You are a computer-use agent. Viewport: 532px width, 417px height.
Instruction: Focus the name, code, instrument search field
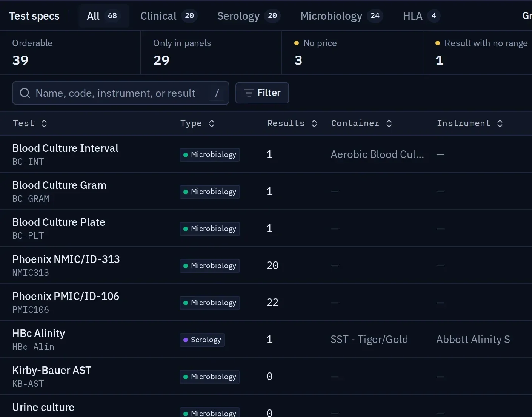point(121,93)
